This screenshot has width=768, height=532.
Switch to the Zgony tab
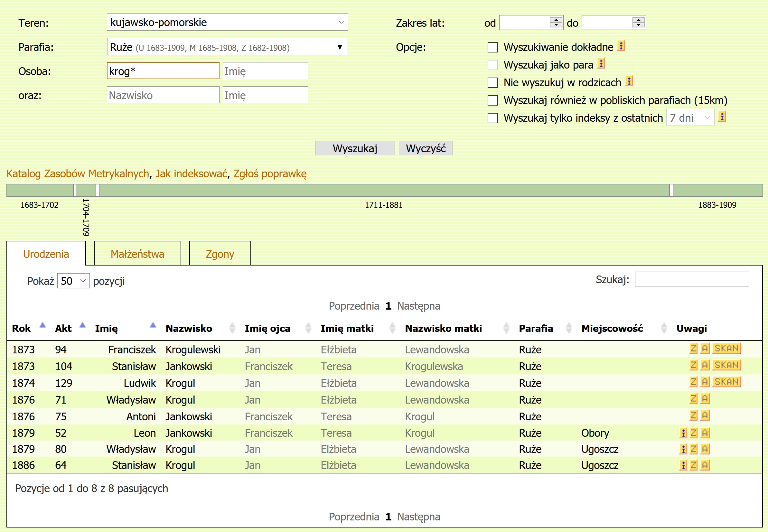point(220,254)
